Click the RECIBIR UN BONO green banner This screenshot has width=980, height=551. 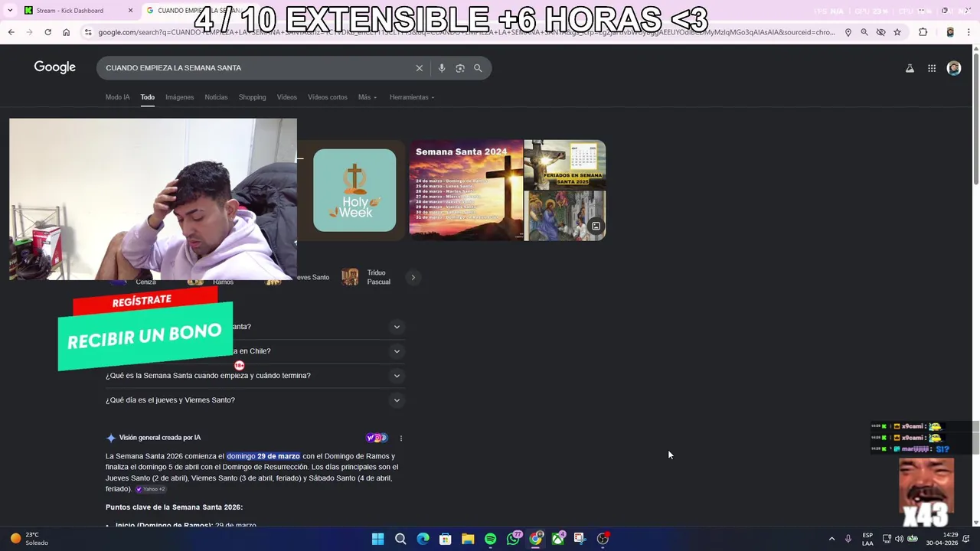[145, 336]
